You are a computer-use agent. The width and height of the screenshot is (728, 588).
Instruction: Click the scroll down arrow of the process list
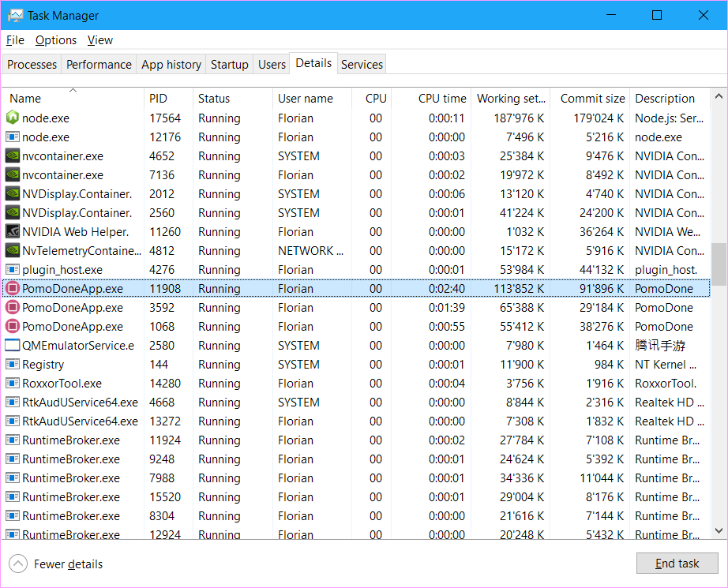pyautogui.click(x=719, y=531)
